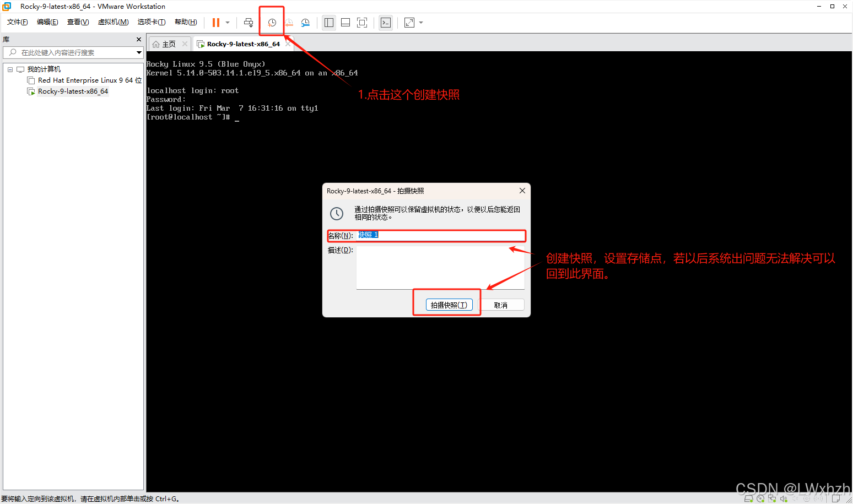
Task: Click the orange pause VM icon
Action: 216,23
